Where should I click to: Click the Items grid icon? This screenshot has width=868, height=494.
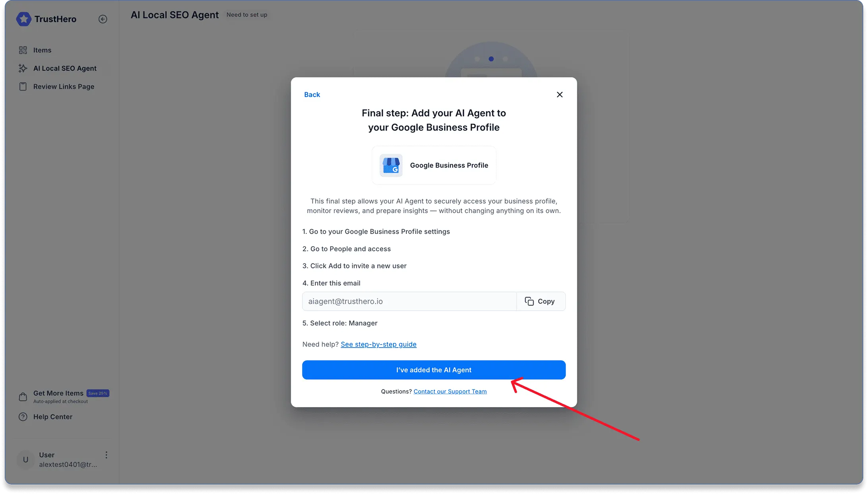point(23,50)
